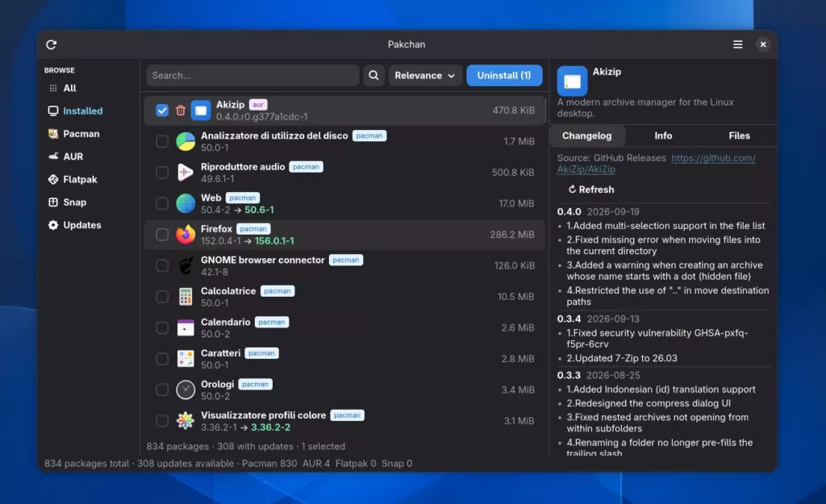
Task: Check the Calcolatrice checkbox
Action: (162, 297)
